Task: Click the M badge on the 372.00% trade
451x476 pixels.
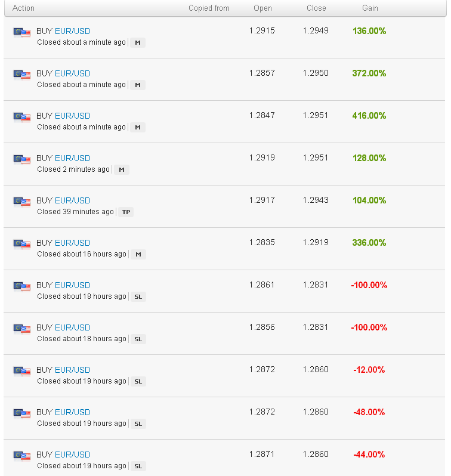Action: click(138, 85)
